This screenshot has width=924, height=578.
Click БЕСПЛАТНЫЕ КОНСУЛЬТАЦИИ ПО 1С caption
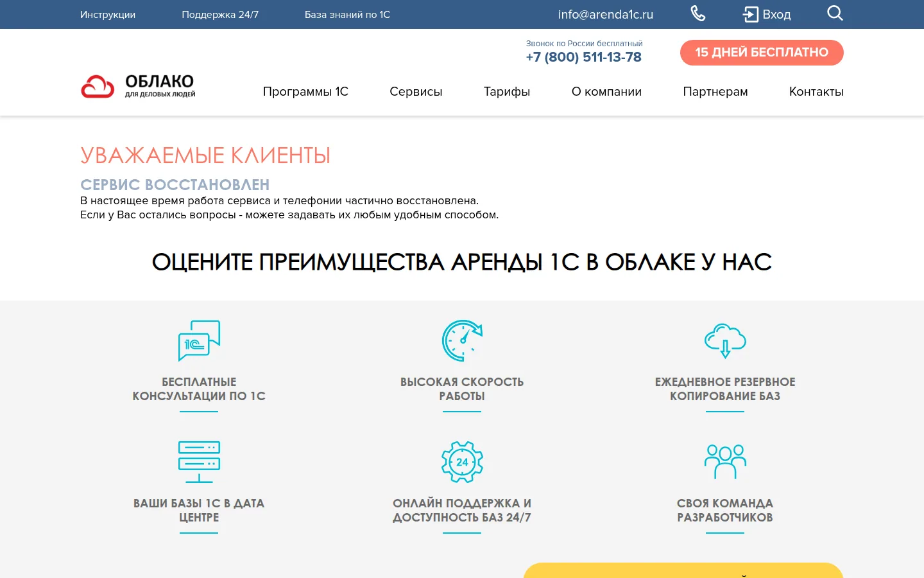coord(199,389)
